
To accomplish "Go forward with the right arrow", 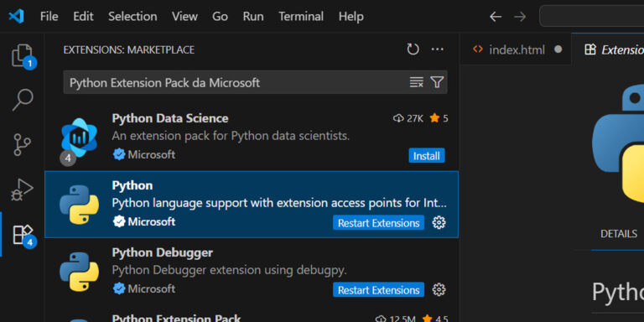I will [520, 17].
